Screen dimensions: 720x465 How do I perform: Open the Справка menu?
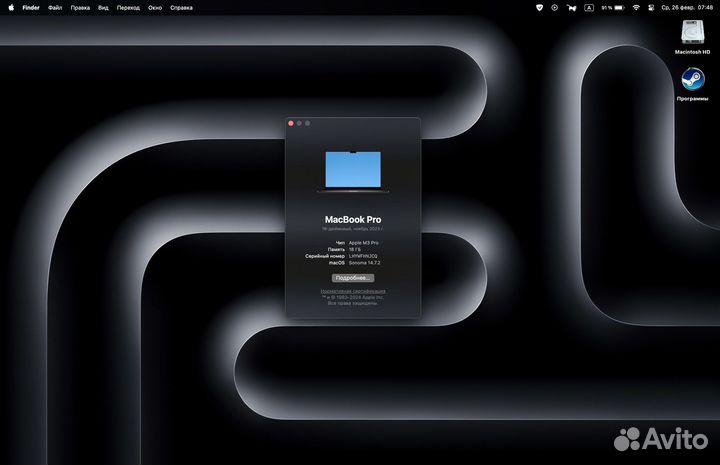[182, 6]
